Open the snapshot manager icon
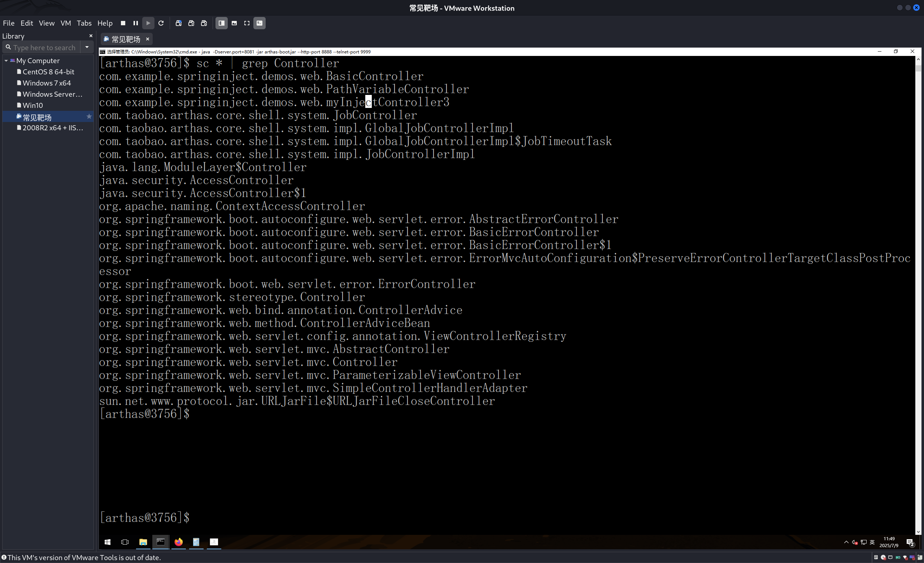This screenshot has height=563, width=924. [204, 23]
